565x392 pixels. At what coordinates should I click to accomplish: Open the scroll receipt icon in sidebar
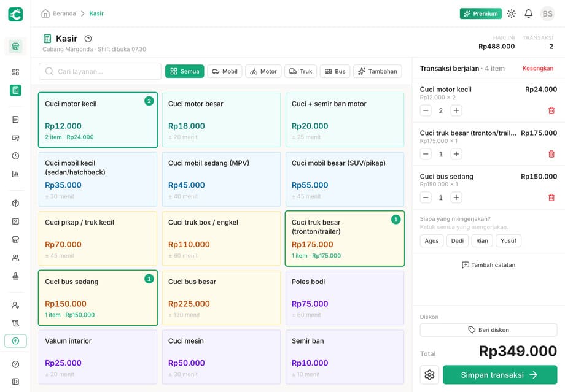coord(15,323)
